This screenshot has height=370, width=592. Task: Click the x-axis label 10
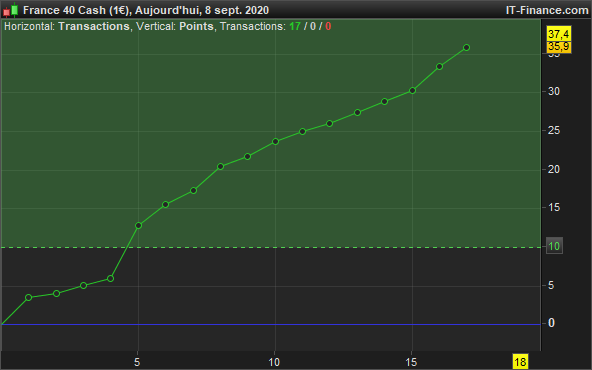pyautogui.click(x=274, y=362)
